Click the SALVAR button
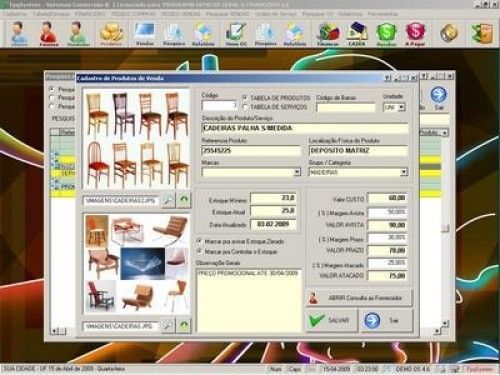 click(331, 320)
